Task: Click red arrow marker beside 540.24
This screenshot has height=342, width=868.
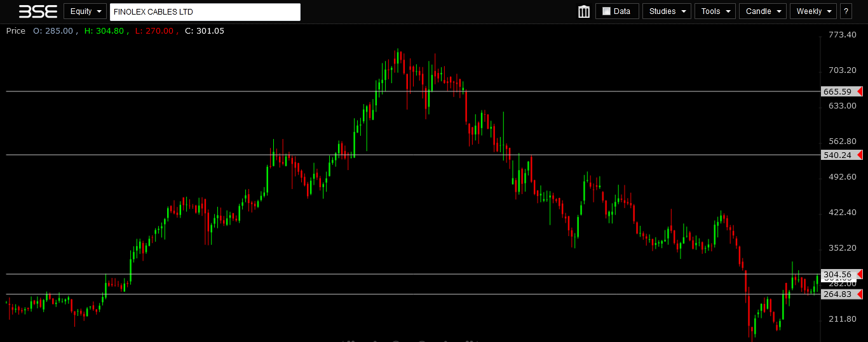Action: point(859,155)
